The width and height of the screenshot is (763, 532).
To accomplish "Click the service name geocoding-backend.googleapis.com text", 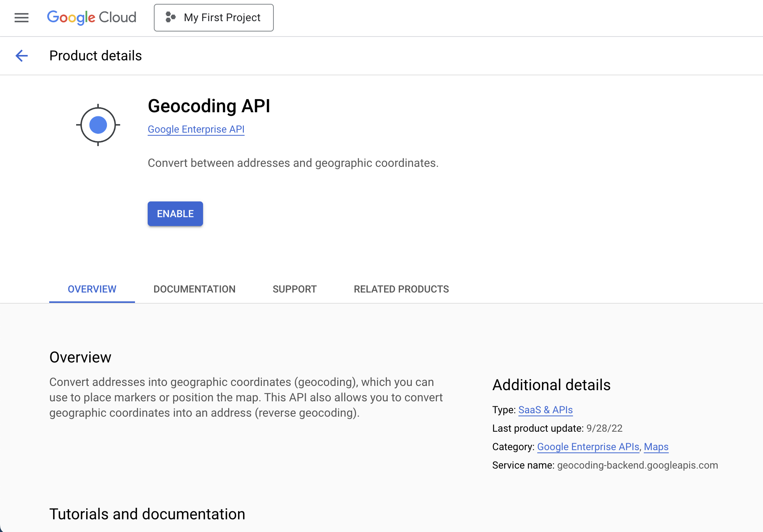I will 637,465.
